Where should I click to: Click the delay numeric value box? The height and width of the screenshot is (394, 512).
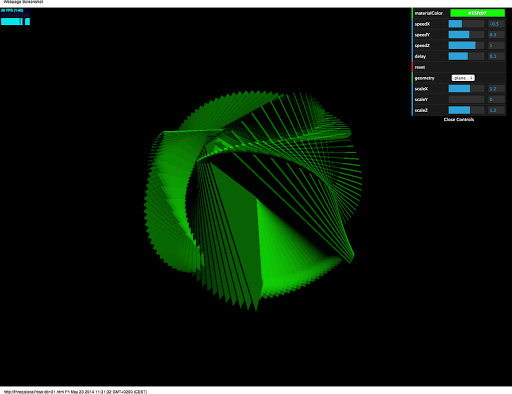[x=496, y=56]
